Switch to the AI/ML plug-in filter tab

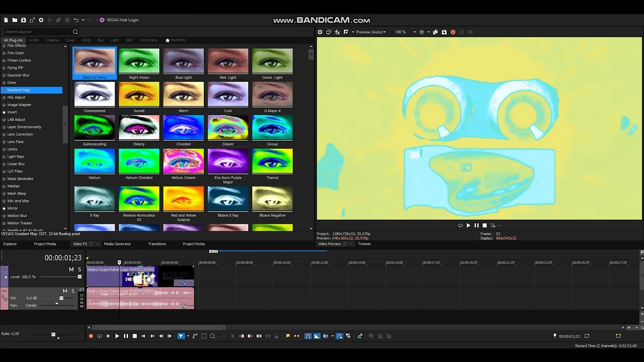[34, 40]
